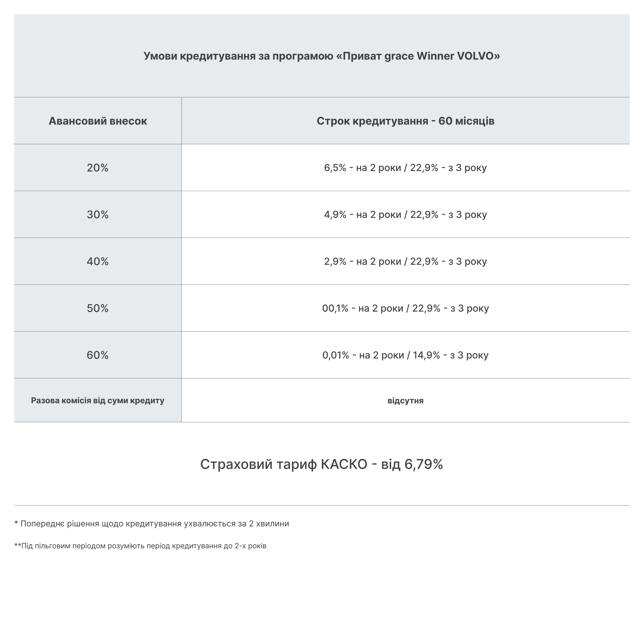Click the 6,79% KASKO tariff value
The height and width of the screenshot is (644, 644).
click(424, 464)
